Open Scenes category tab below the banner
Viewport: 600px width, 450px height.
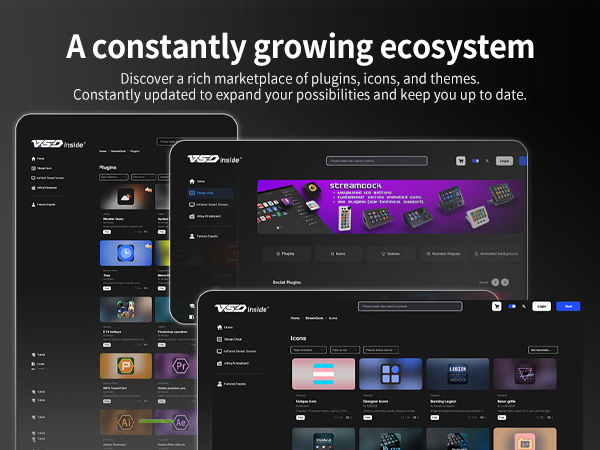[x=391, y=254]
